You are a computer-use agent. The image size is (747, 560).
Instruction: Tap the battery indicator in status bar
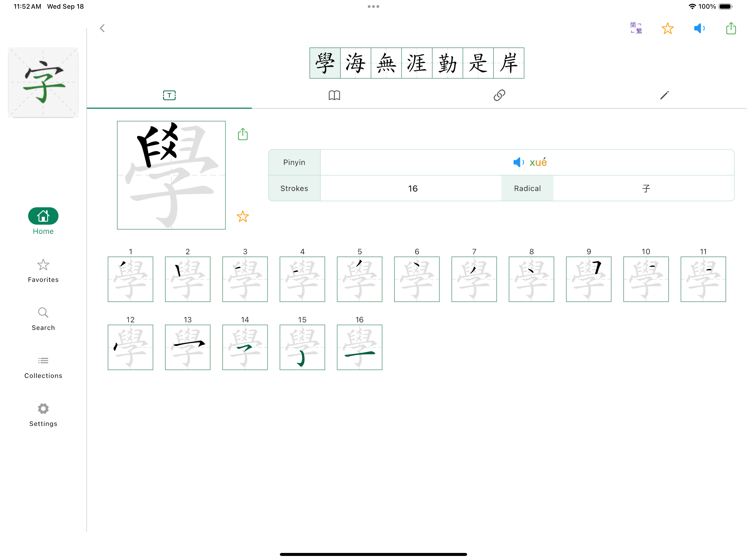click(x=725, y=7)
